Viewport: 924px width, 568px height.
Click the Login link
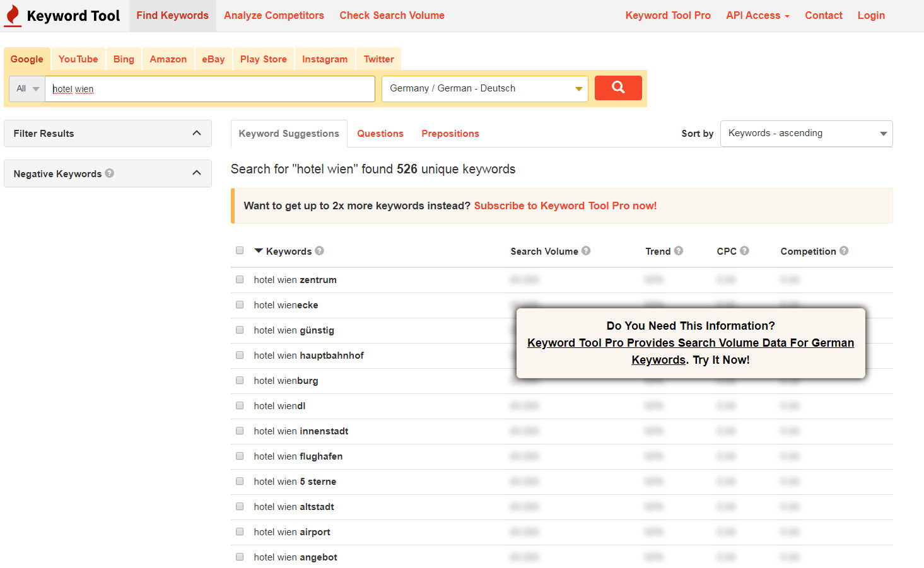pos(871,16)
